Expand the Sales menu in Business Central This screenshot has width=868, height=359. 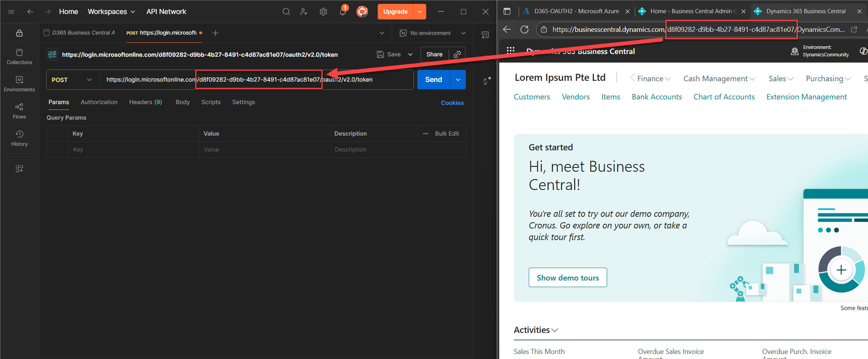point(781,78)
